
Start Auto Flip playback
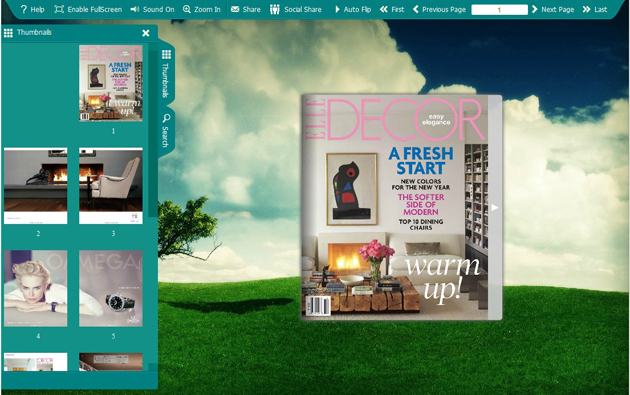click(x=353, y=9)
